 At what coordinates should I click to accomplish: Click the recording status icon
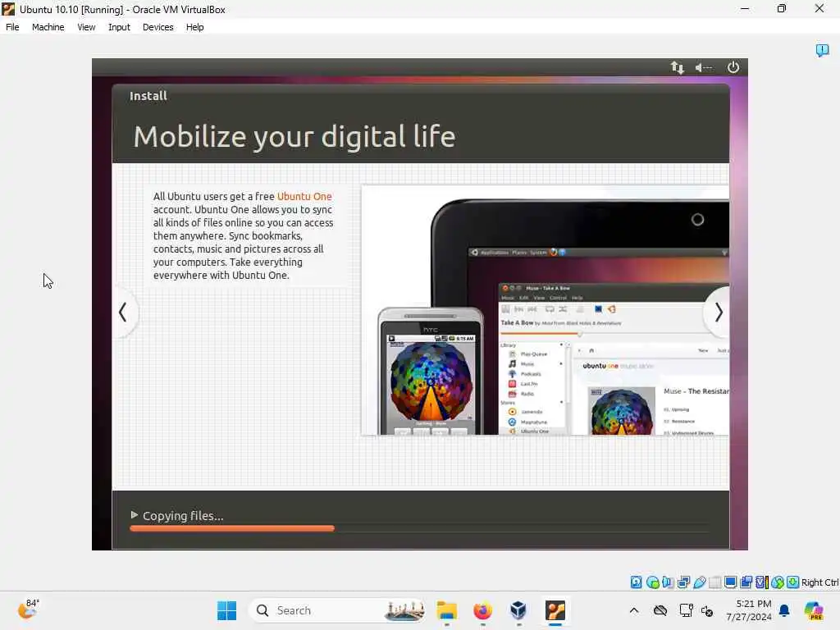click(x=746, y=582)
